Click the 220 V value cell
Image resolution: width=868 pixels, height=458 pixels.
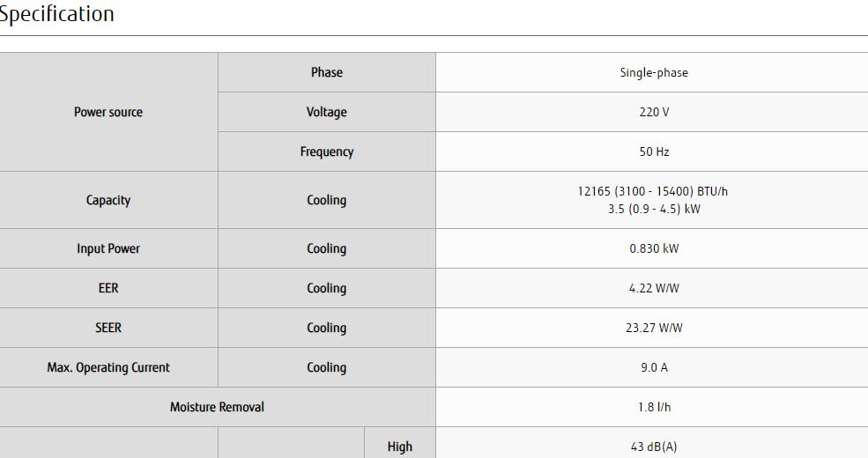tap(653, 112)
